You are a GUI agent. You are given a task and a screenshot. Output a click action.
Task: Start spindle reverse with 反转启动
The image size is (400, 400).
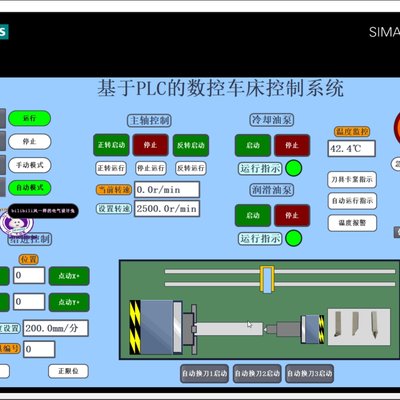tap(191, 145)
